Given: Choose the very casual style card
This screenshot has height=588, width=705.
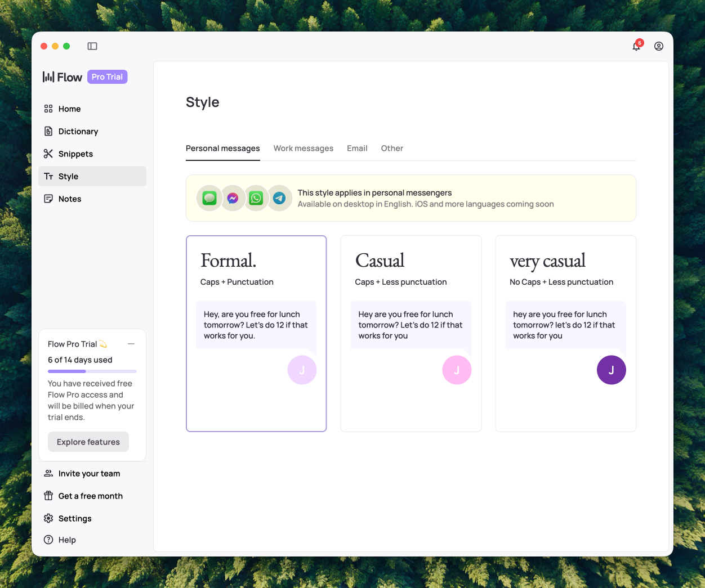Looking at the screenshot, I should pyautogui.click(x=565, y=333).
